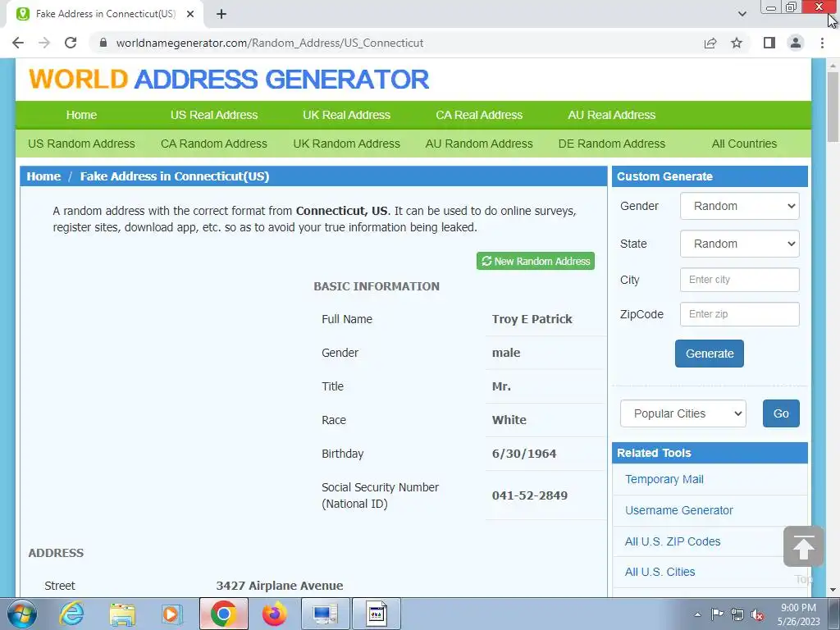Open All U.S. Cities link

660,572
